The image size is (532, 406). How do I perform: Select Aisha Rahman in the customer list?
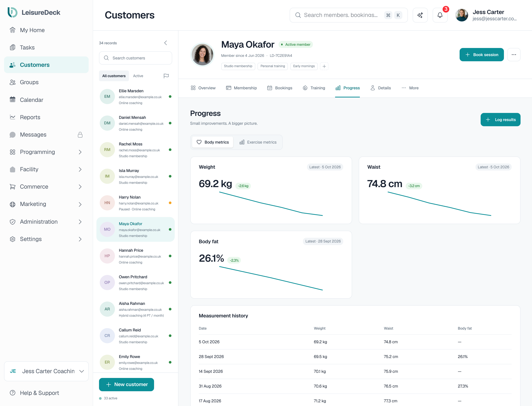135,309
